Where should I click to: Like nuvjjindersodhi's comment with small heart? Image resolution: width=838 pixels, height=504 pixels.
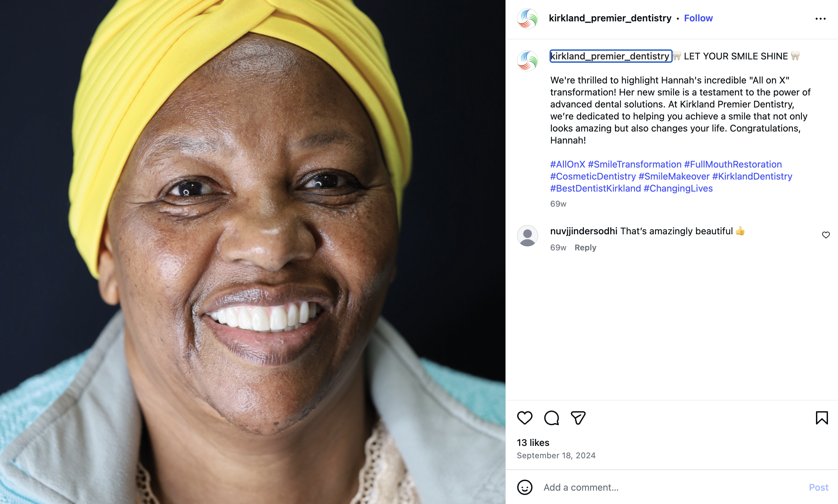[826, 235]
